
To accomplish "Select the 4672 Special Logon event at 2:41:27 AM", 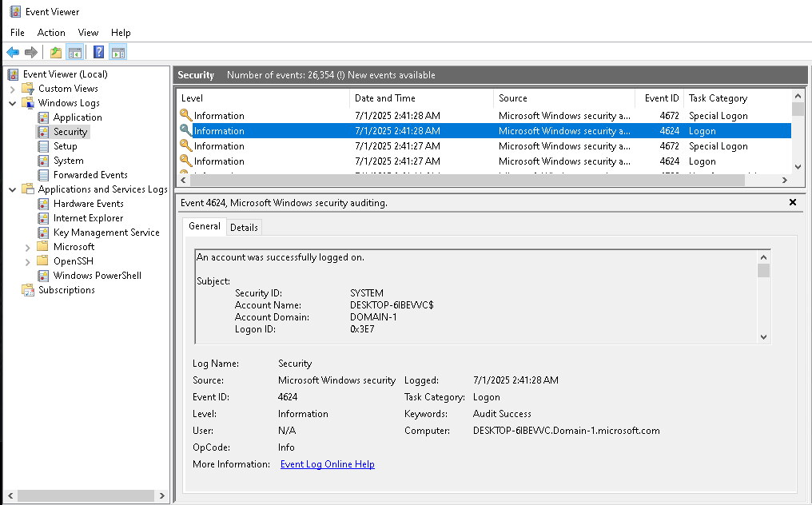I will click(484, 146).
